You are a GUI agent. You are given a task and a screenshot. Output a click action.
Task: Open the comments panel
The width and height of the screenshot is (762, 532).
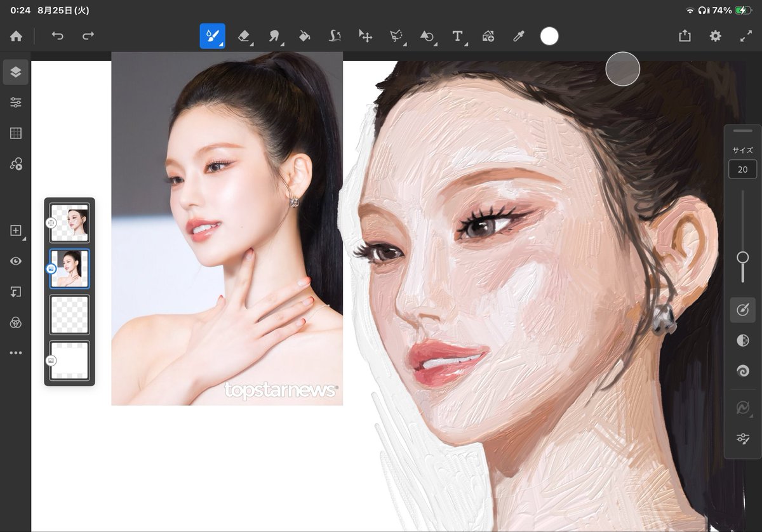[x=16, y=164]
